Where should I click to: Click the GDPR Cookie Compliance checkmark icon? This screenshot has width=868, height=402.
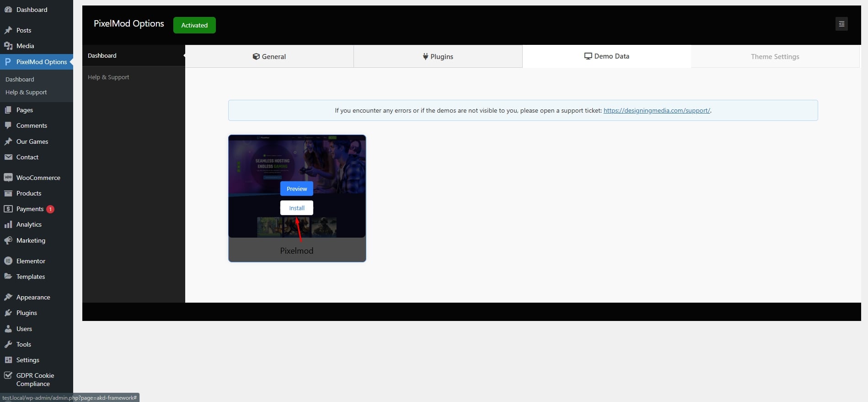click(8, 375)
